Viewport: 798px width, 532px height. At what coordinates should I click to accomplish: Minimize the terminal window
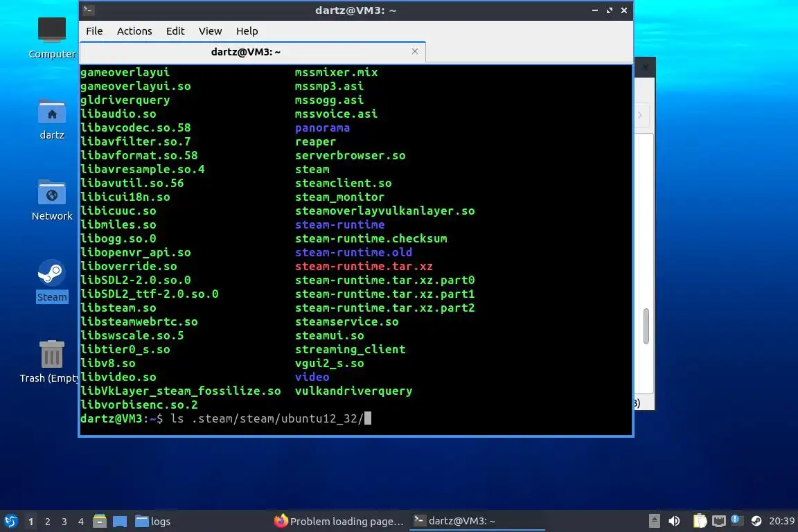[595, 10]
